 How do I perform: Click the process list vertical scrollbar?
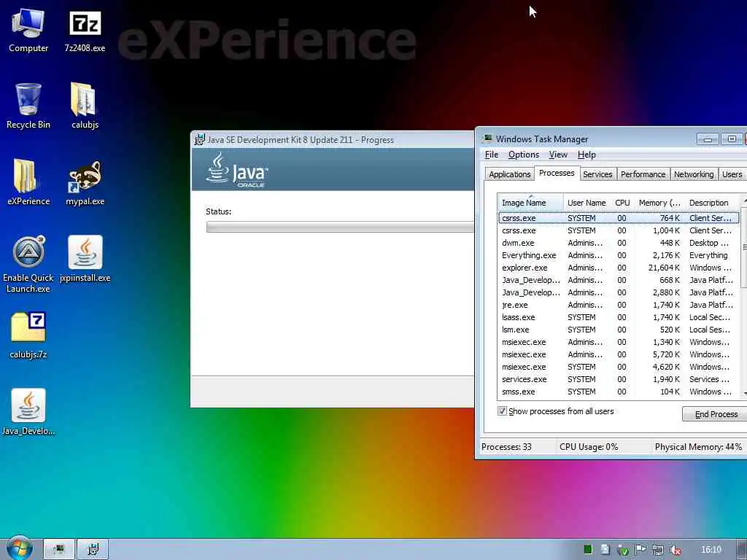(744, 296)
